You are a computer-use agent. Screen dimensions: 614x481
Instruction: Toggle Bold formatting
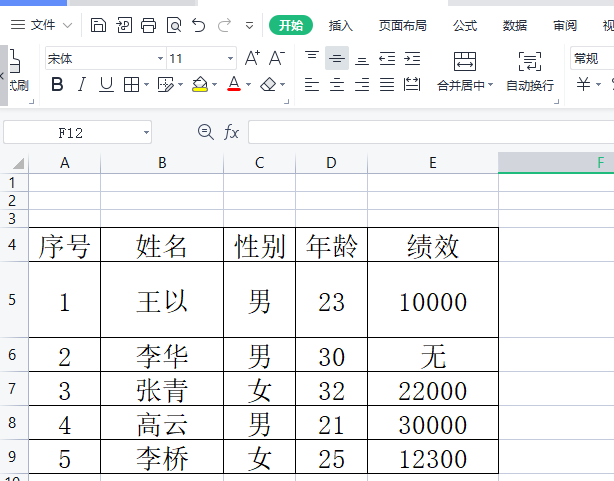click(57, 84)
